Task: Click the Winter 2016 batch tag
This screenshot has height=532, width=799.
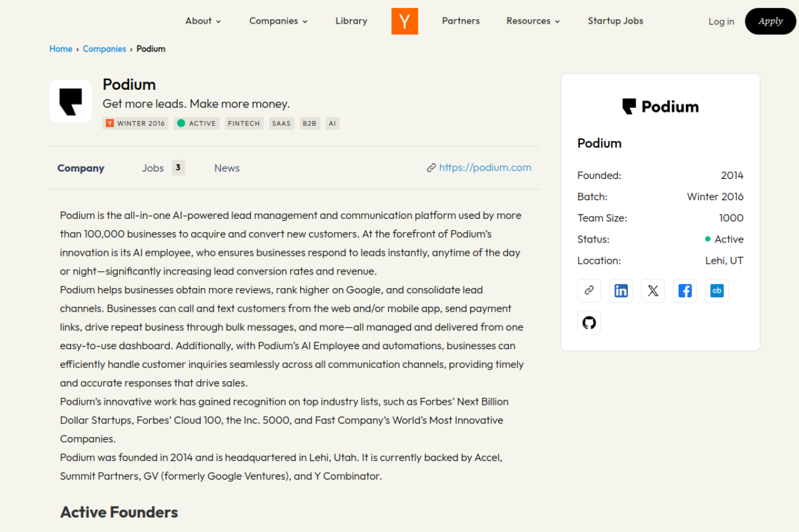Action: click(135, 123)
